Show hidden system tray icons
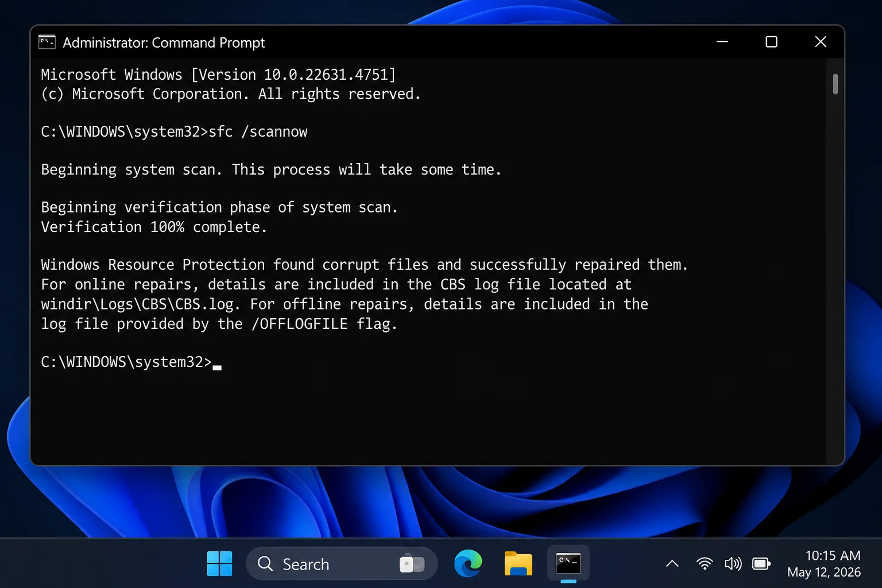Image resolution: width=882 pixels, height=588 pixels. [672, 564]
